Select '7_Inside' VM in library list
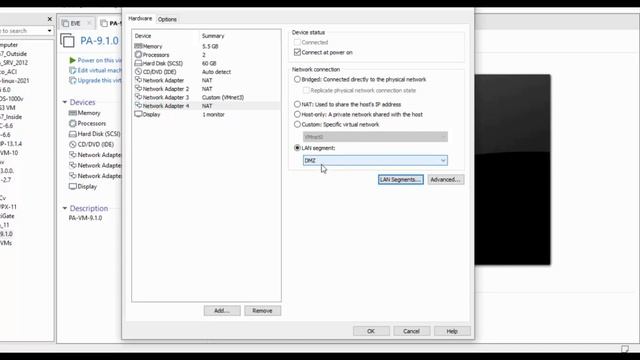640x360 pixels. [x=11, y=117]
